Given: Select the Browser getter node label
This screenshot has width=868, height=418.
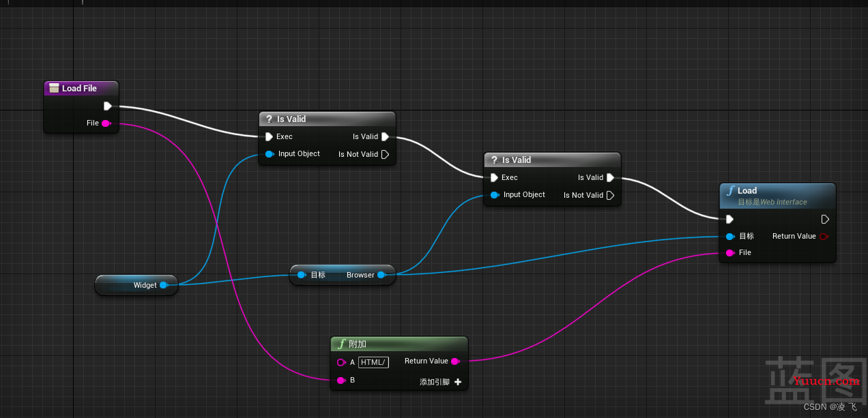Looking at the screenshot, I should click(x=360, y=275).
